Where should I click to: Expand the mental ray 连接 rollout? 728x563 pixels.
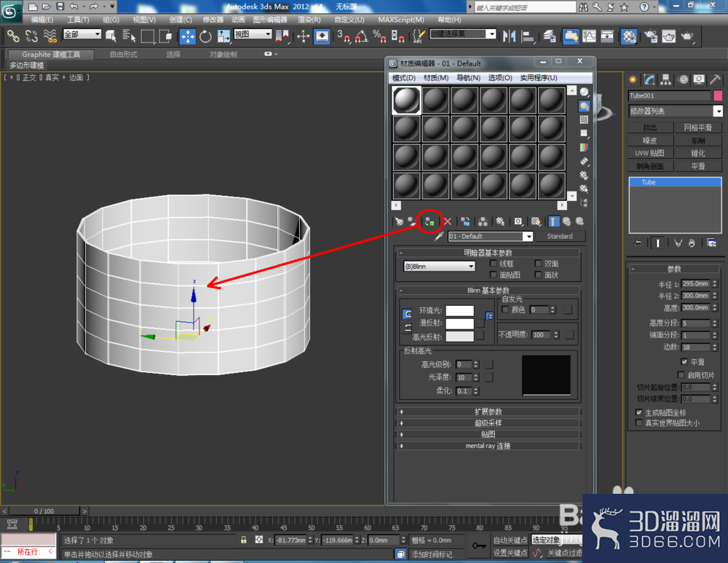[488, 446]
